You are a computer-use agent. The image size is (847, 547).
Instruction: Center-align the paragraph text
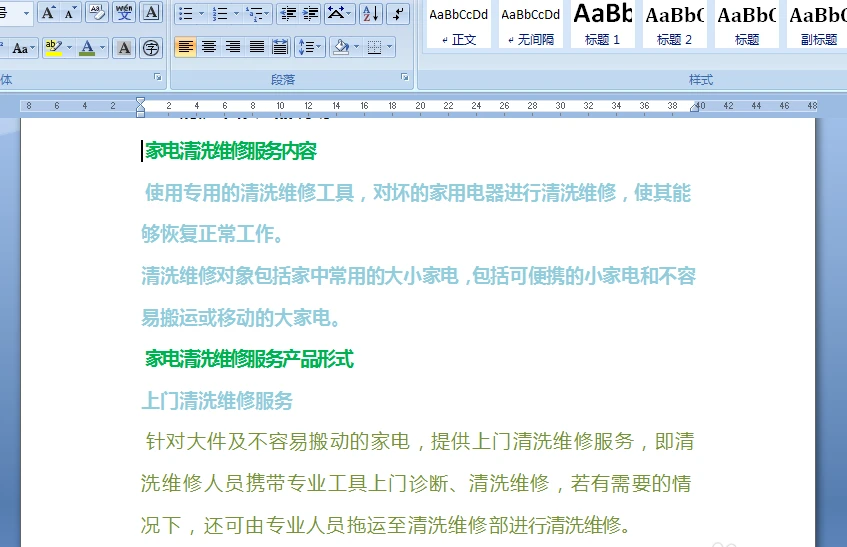point(209,47)
